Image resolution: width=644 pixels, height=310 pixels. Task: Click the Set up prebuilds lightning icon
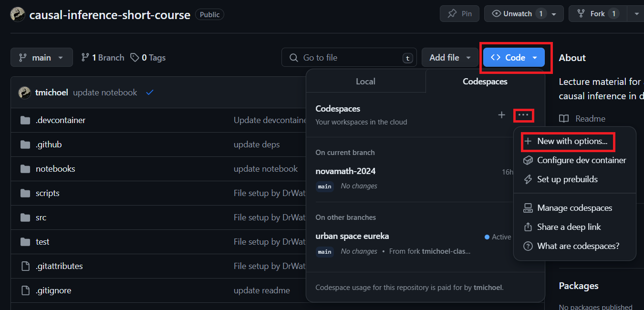pyautogui.click(x=528, y=179)
